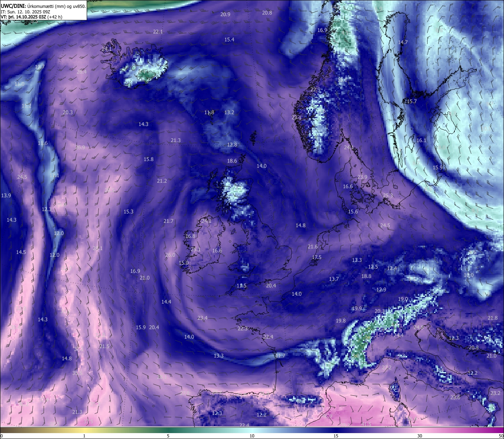The image size is (504, 439).
Task: Select the 22.9 value off Norway's coast
Action: tap(315, 89)
